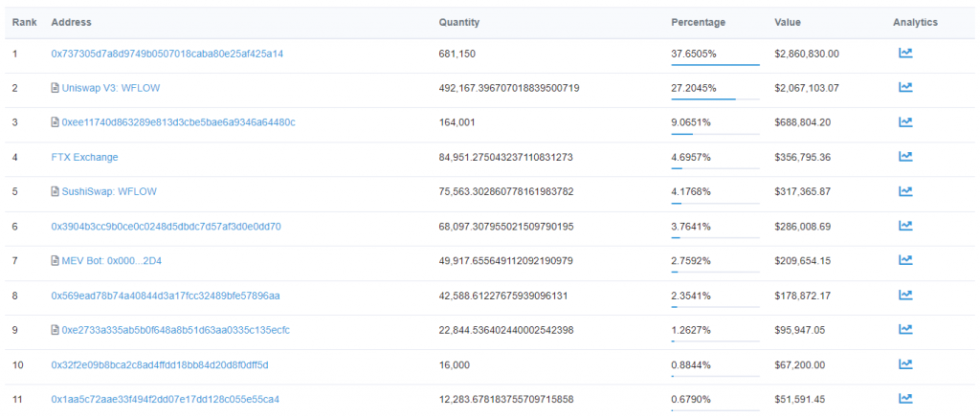Open analytics chart for the 0x32f2e09b address row

(905, 364)
